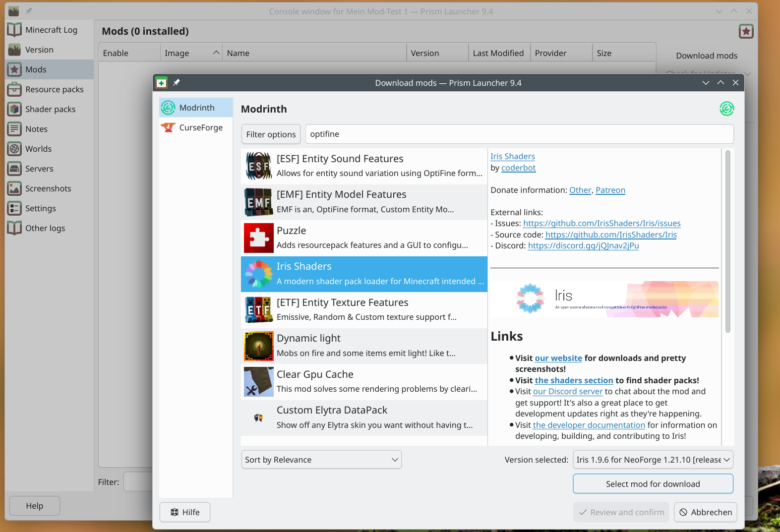
Task: Open the Filter options button
Action: click(x=271, y=134)
